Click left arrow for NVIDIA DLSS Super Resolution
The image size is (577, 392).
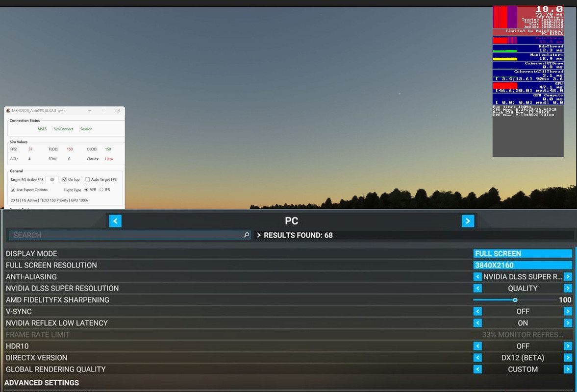(x=477, y=288)
